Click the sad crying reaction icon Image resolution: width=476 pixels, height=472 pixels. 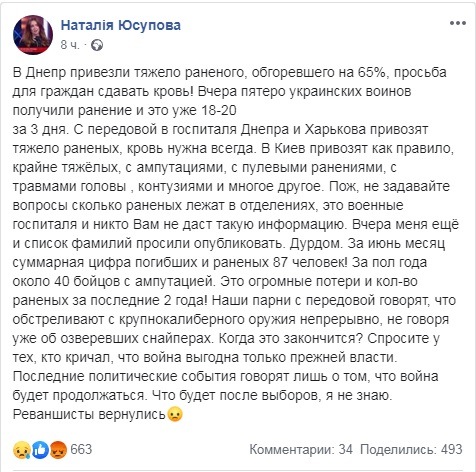point(22,450)
